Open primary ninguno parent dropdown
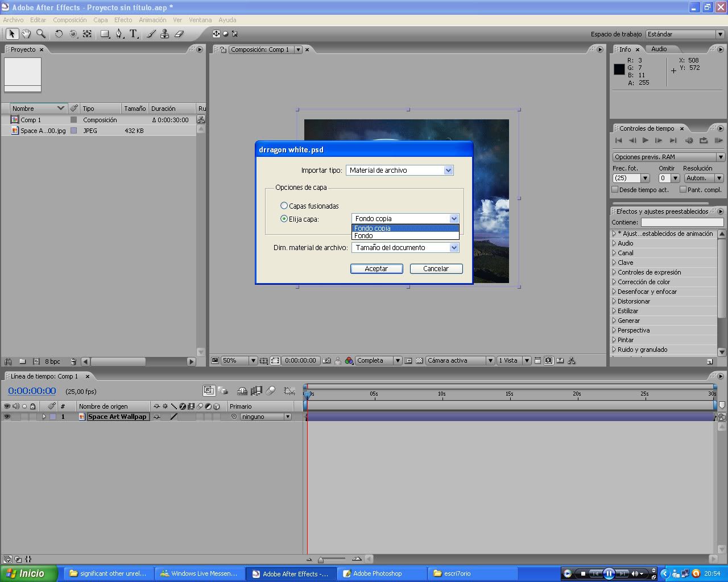This screenshot has width=728, height=582. [x=265, y=417]
